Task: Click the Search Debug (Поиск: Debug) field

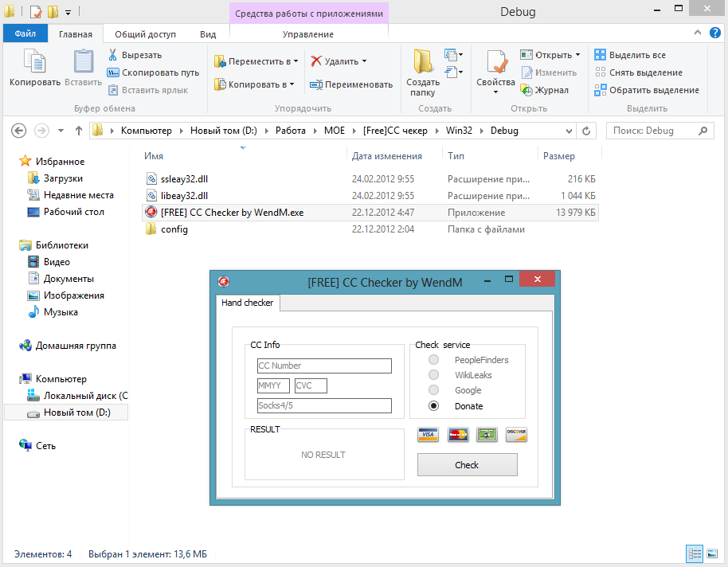Action: [x=660, y=131]
